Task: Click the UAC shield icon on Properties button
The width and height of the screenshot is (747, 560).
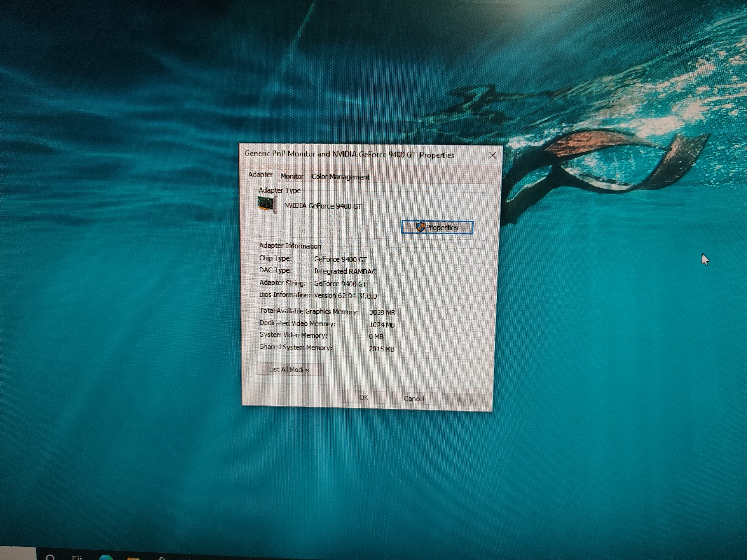Action: [420, 227]
